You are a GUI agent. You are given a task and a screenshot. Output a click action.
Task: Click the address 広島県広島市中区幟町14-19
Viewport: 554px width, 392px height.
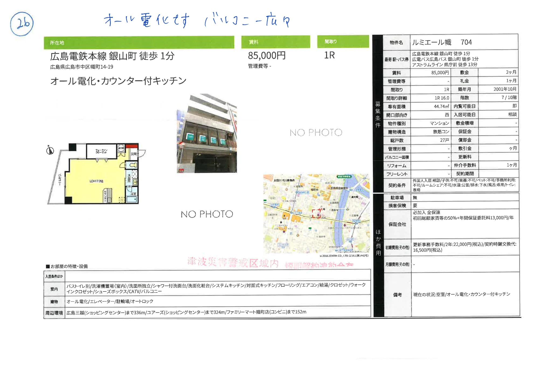click(x=82, y=67)
